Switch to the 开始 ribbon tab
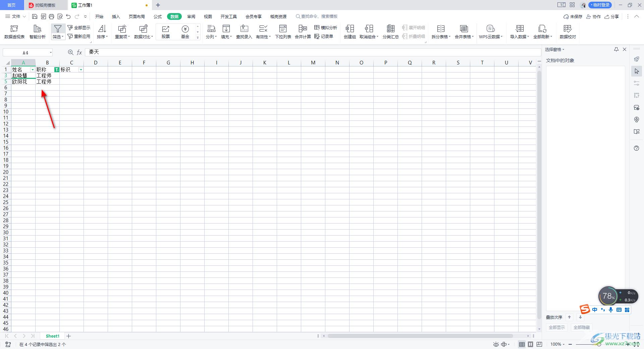The height and width of the screenshot is (349, 644). pos(99,16)
